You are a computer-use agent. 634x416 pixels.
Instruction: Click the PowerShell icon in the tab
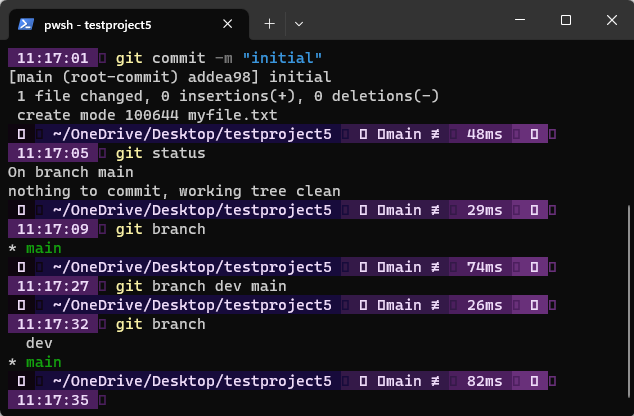27,23
